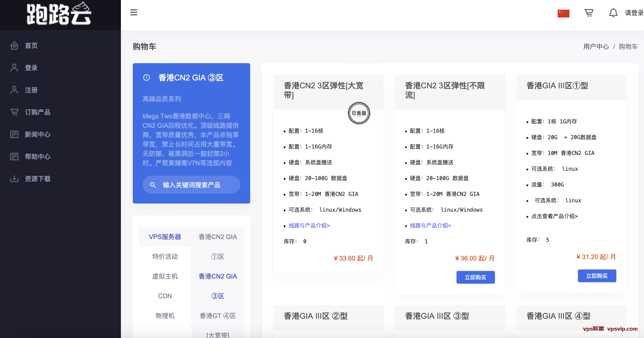Click the user icon beside 登录
Screen dimensions: 644x338
(x=14, y=68)
